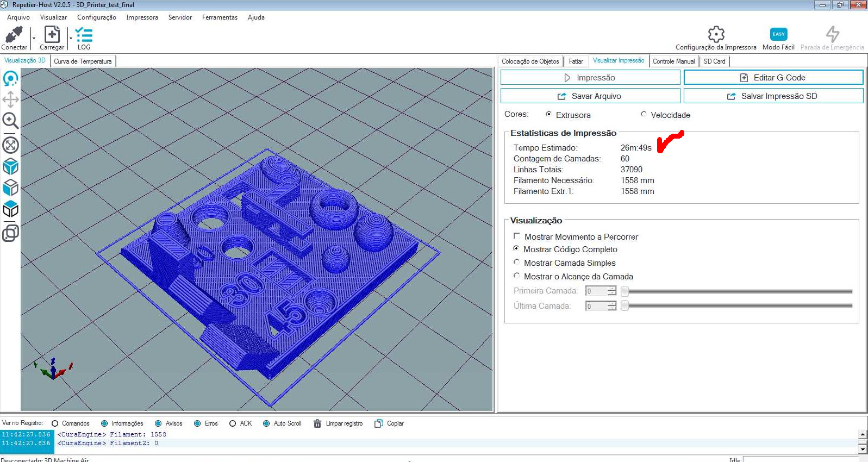Click the Limpar registro trash icon

[317, 423]
